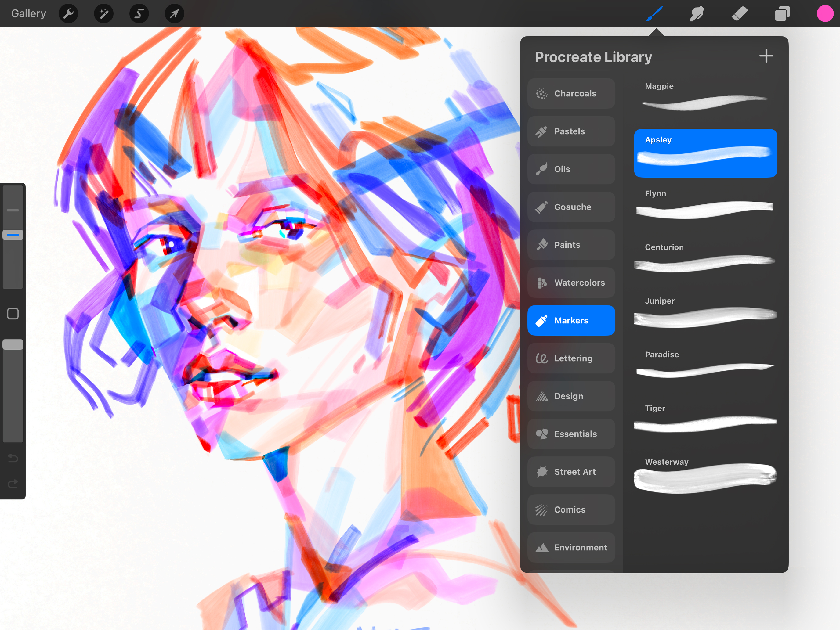Open the Actions wrench menu

point(68,14)
